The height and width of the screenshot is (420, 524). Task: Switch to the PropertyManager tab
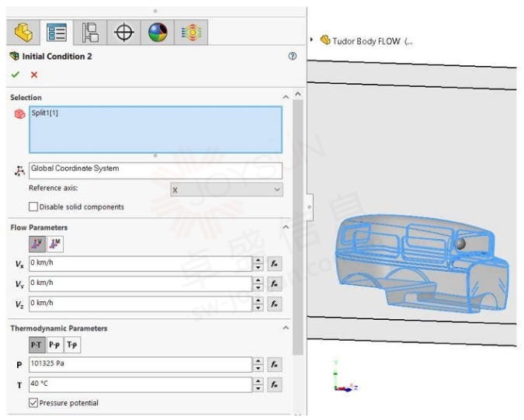tap(57, 33)
